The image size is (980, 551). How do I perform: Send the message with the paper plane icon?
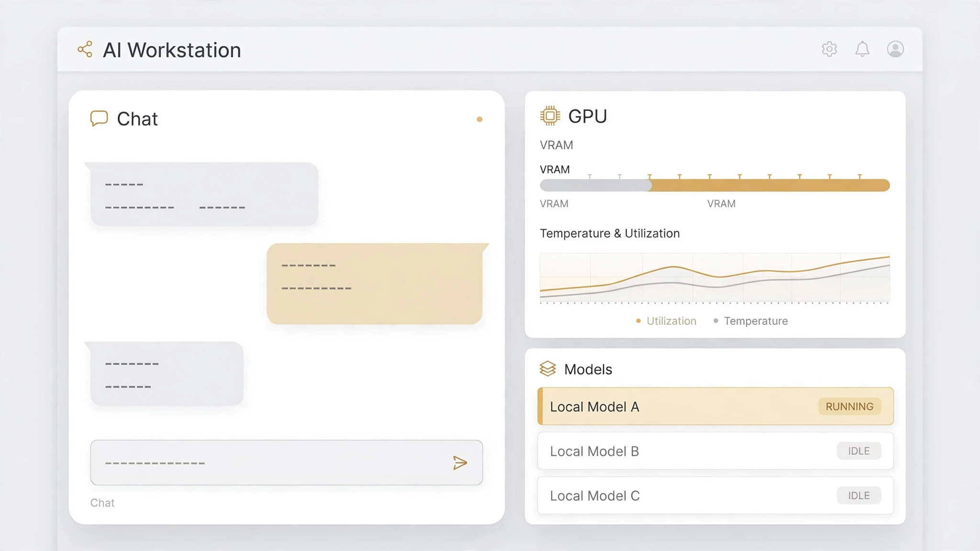(460, 463)
